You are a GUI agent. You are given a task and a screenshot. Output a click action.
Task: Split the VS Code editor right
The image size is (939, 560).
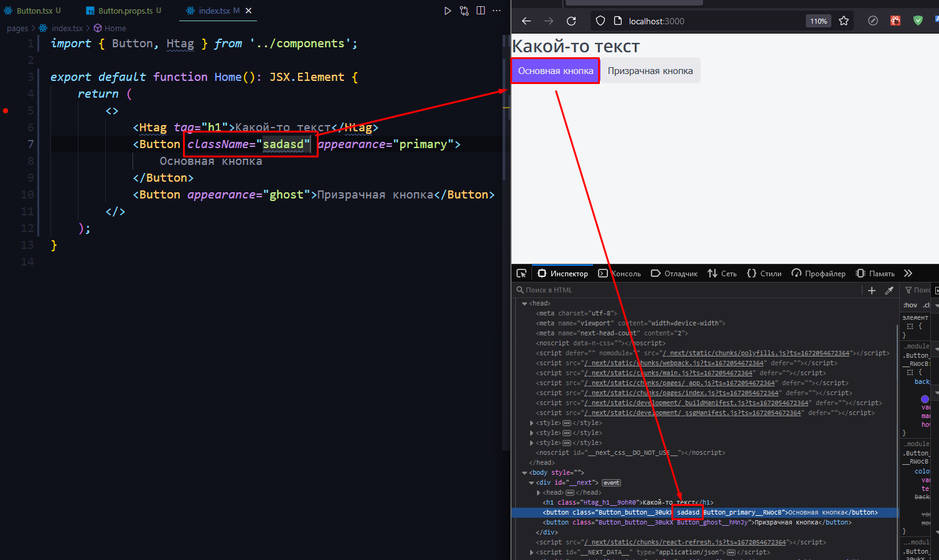tap(480, 11)
